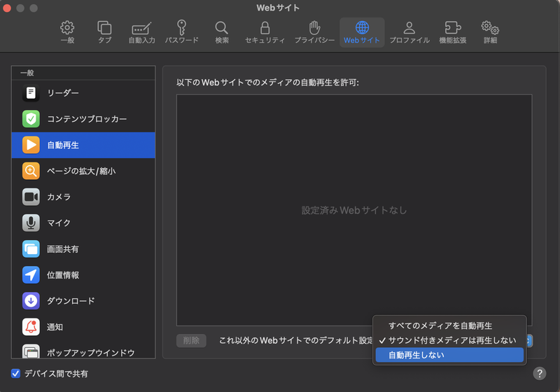This screenshot has width=560, height=392.
Task: Switch to the プロファイル (Profiles) tab
Action: (409, 32)
